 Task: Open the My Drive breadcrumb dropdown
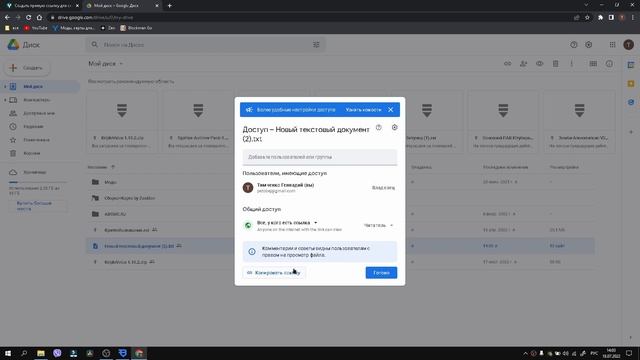(106, 64)
